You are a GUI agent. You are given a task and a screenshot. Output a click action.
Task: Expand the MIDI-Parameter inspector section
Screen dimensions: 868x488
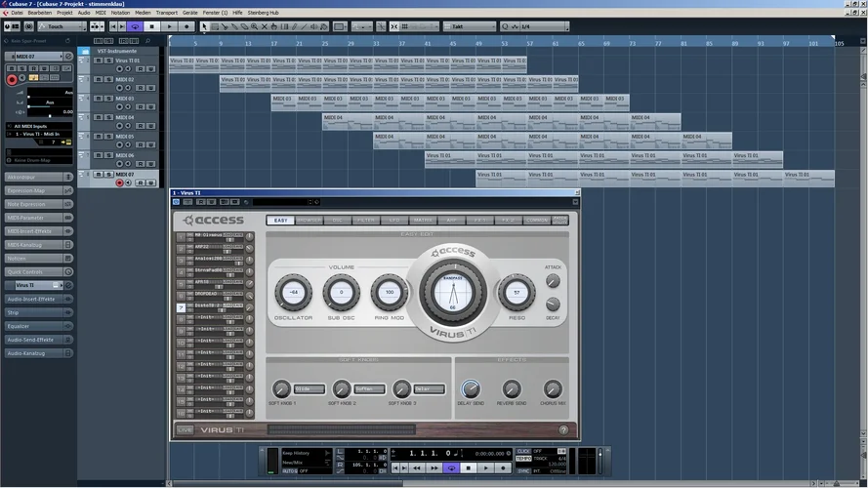pyautogui.click(x=39, y=218)
